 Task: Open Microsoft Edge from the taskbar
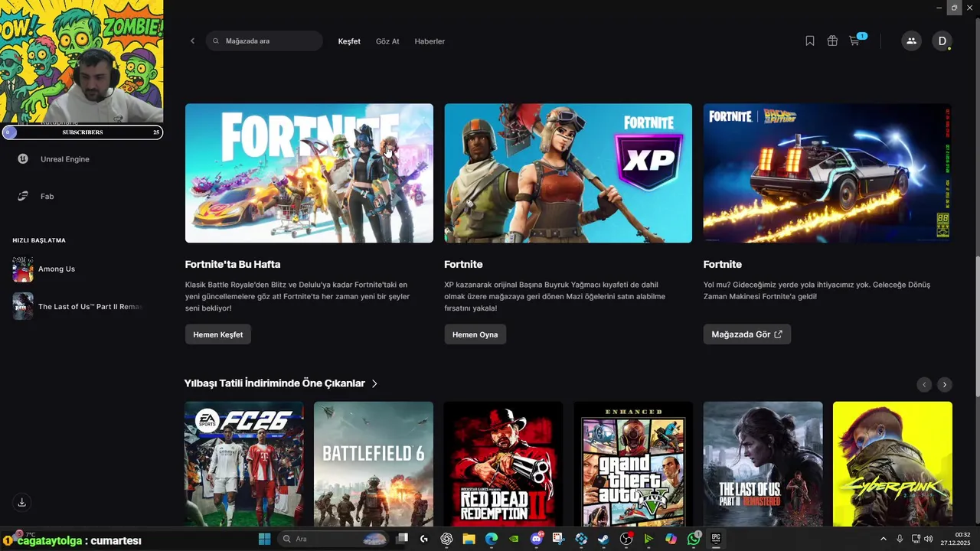492,539
